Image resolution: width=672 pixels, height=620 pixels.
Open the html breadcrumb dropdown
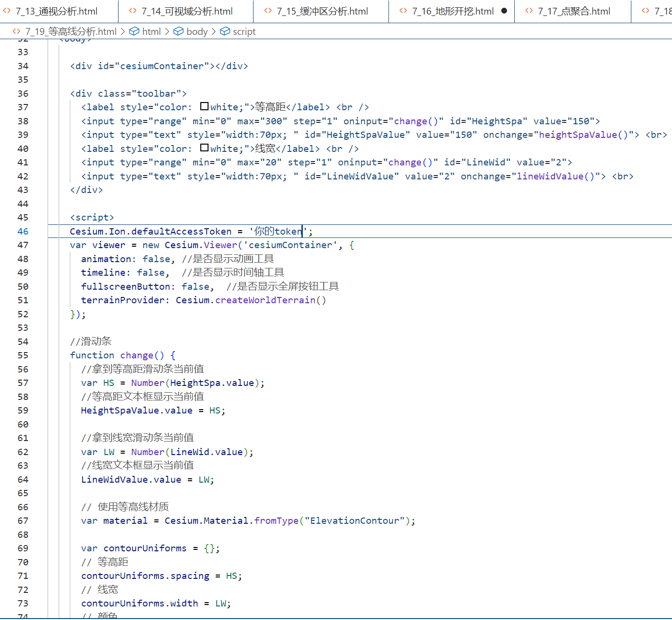pyautogui.click(x=151, y=31)
